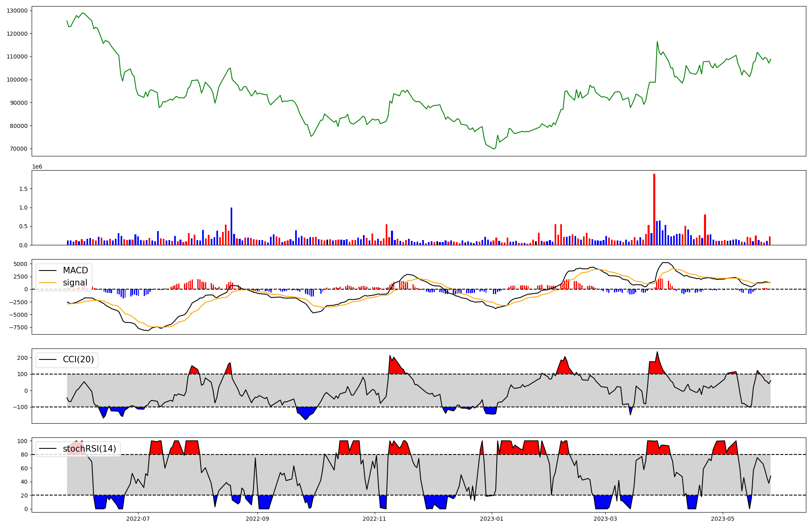This screenshot has height=528, width=812.
Task: Click the 1.5 volume axis tick label
Action: [x=24, y=189]
